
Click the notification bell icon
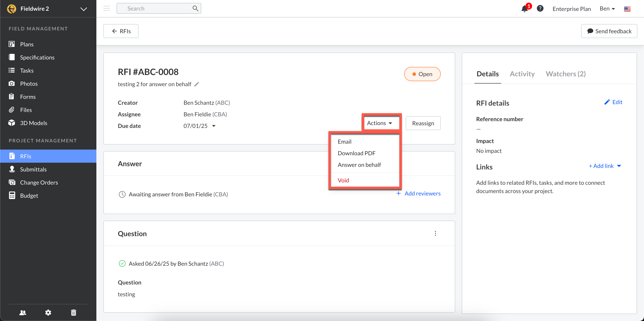524,9
